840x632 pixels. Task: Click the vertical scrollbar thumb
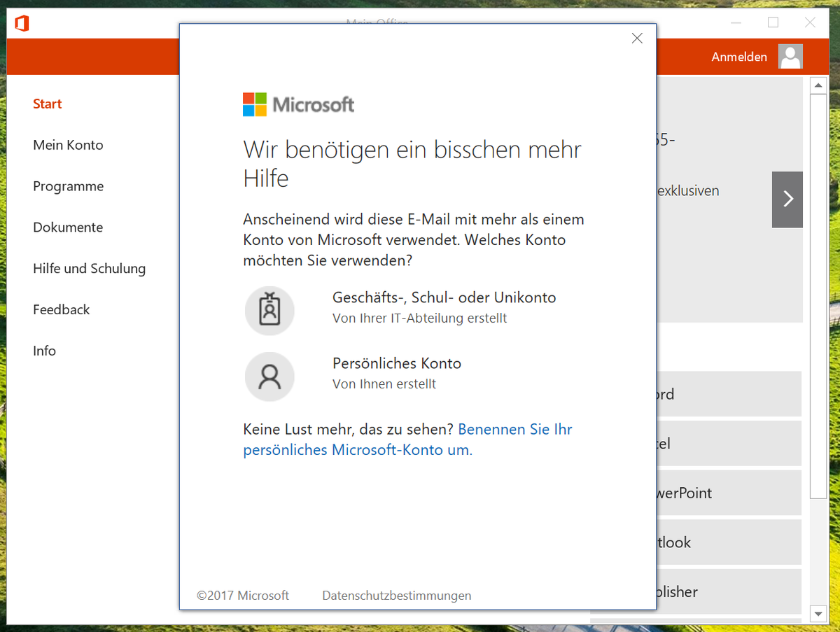click(818, 296)
